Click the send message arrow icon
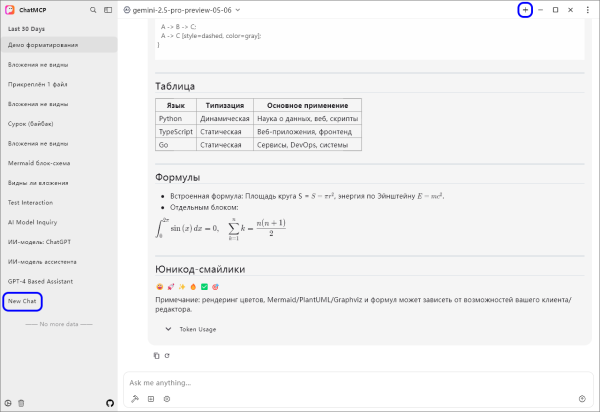 (x=582, y=398)
